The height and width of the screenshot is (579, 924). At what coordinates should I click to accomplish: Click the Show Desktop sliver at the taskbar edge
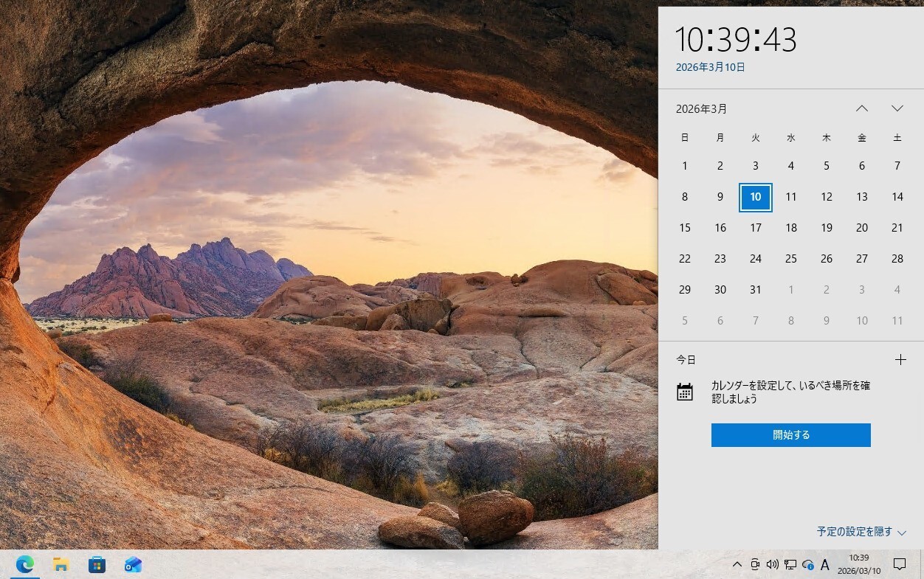click(x=922, y=565)
